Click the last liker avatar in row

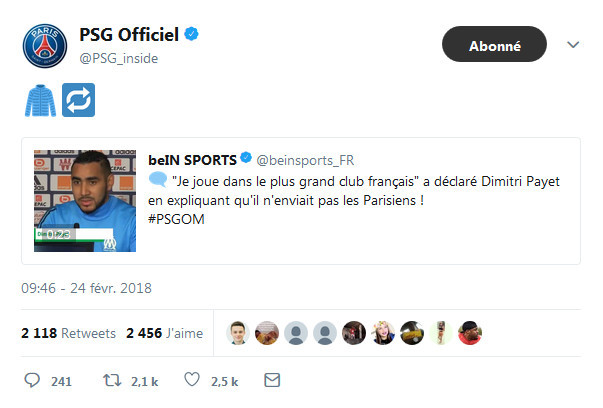pos(469,333)
